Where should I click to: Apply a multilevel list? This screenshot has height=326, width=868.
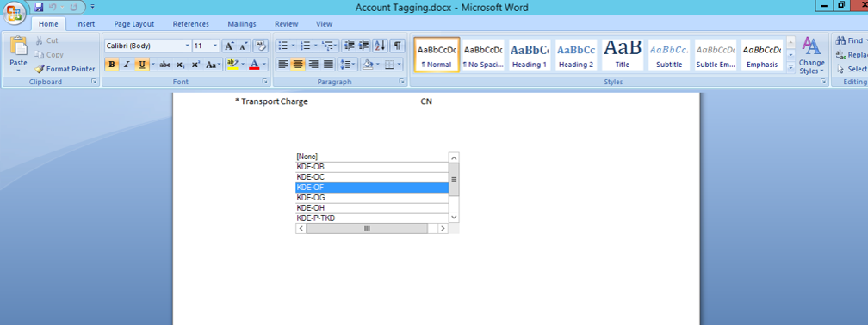point(330,46)
